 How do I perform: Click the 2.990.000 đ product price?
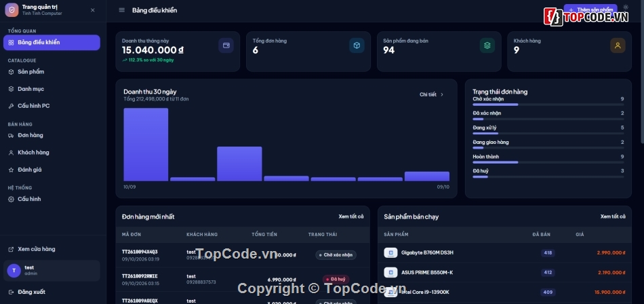click(x=611, y=252)
